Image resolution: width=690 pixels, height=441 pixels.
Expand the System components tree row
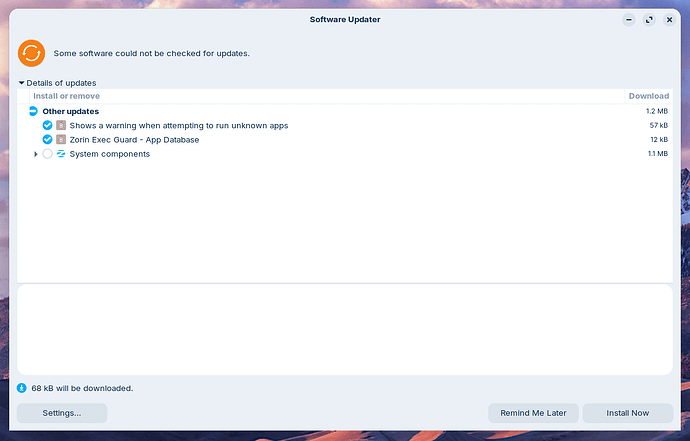click(x=36, y=154)
